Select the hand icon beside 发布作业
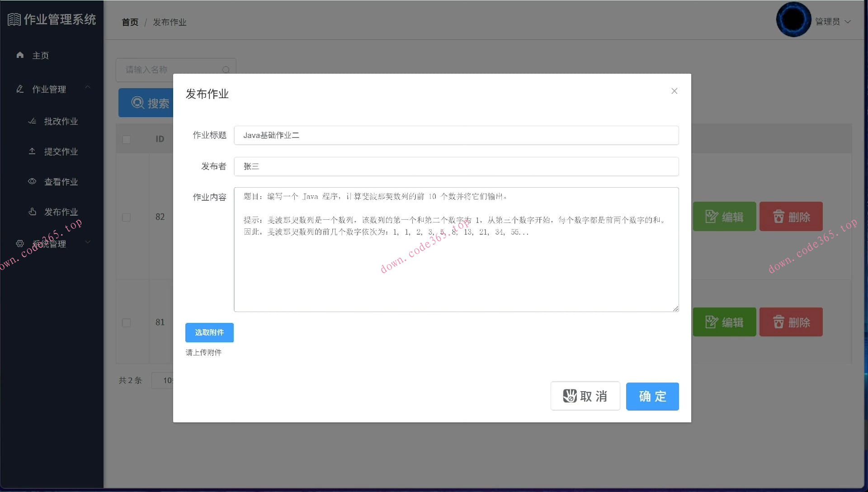The height and width of the screenshot is (492, 868). coord(32,212)
